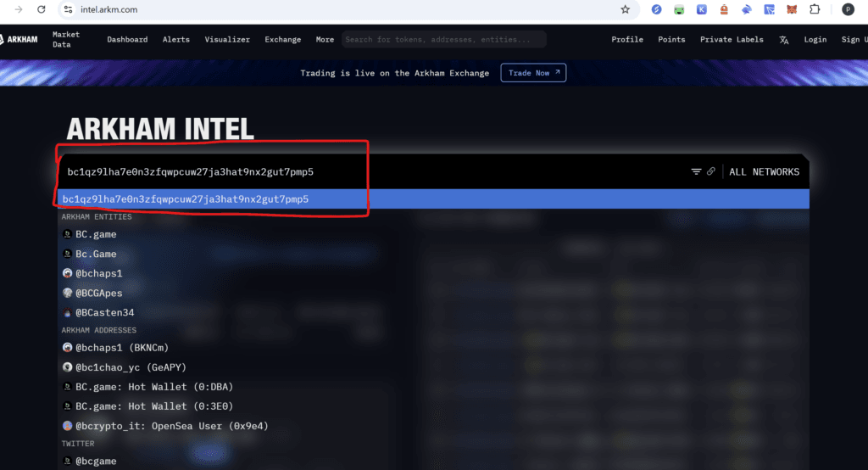868x470 pixels.
Task: Choose the @bchaps1 entity result
Action: tap(98, 273)
